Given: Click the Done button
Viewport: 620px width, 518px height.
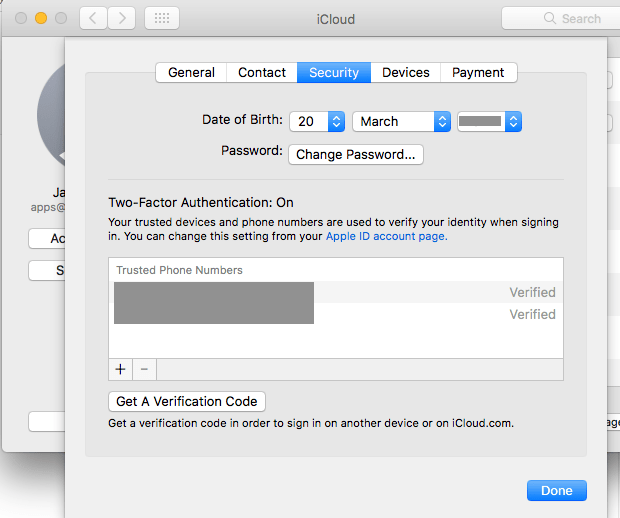Looking at the screenshot, I should click(x=557, y=490).
